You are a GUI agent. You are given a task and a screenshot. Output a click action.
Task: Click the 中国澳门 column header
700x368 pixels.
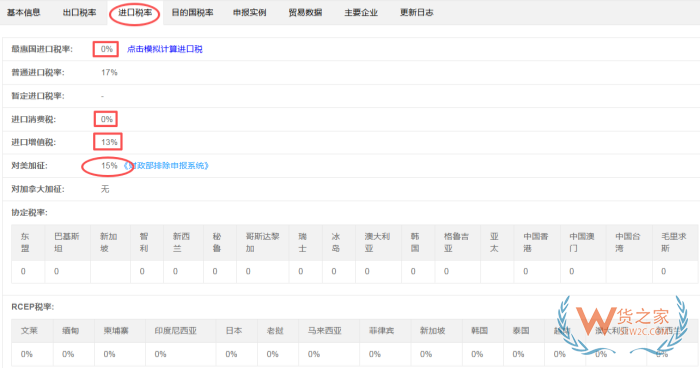(582, 242)
